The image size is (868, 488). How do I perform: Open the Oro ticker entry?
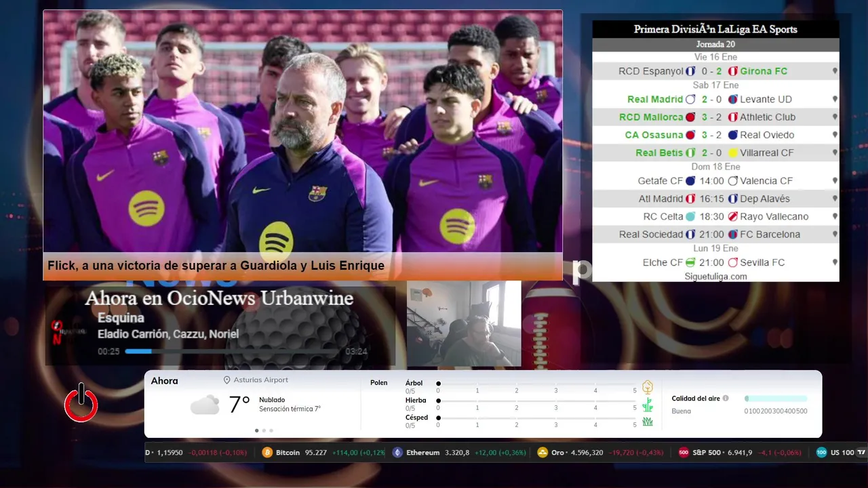tap(600, 453)
